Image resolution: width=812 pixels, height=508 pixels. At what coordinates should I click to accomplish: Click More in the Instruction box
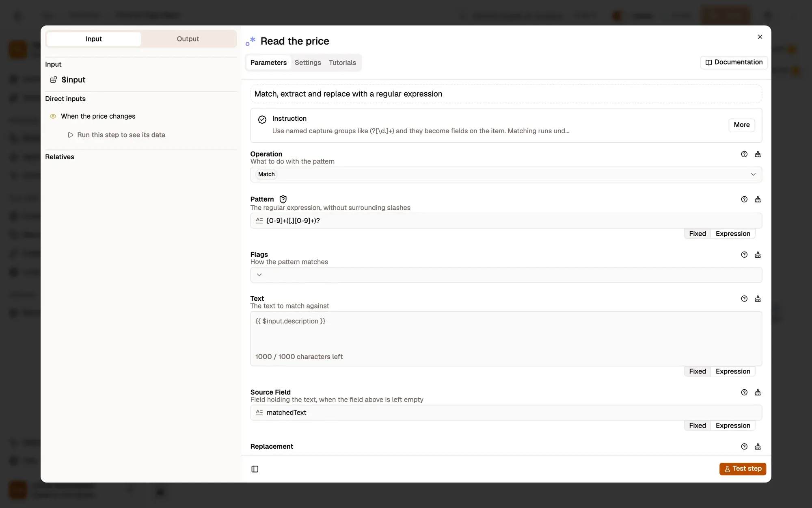[x=741, y=125]
